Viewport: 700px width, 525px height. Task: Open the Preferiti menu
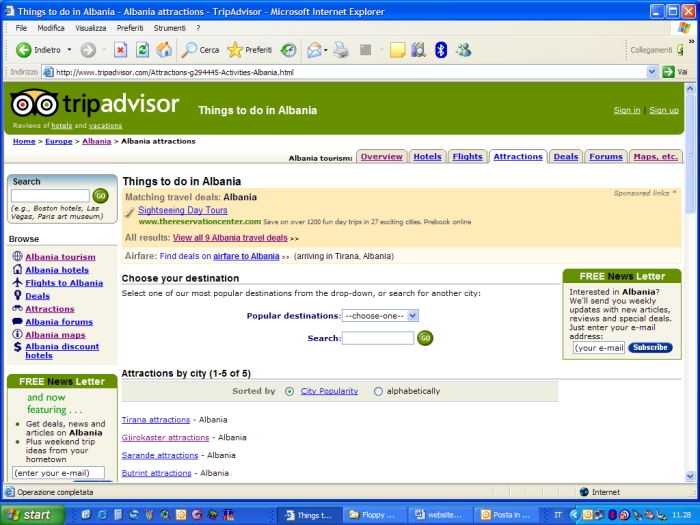pos(130,28)
